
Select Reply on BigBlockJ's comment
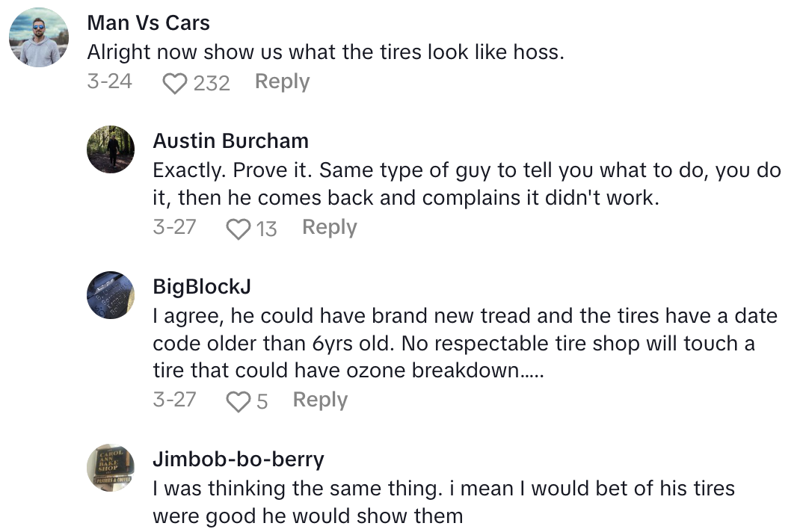(x=320, y=400)
